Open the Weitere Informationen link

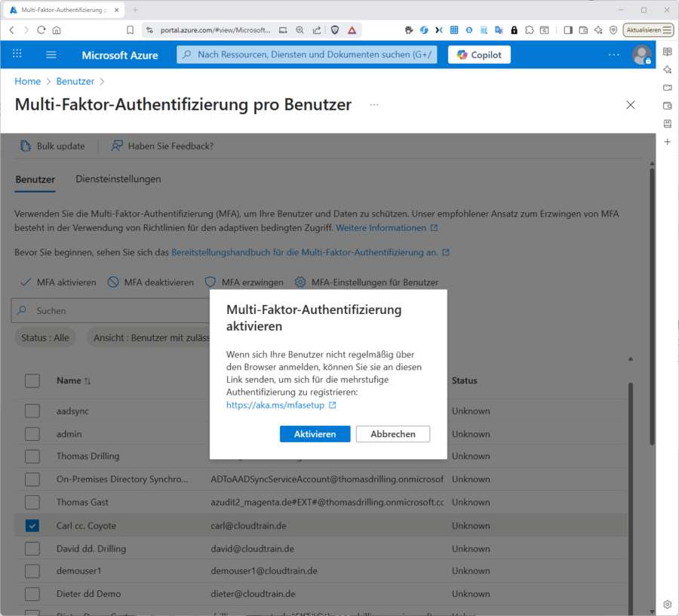point(387,228)
